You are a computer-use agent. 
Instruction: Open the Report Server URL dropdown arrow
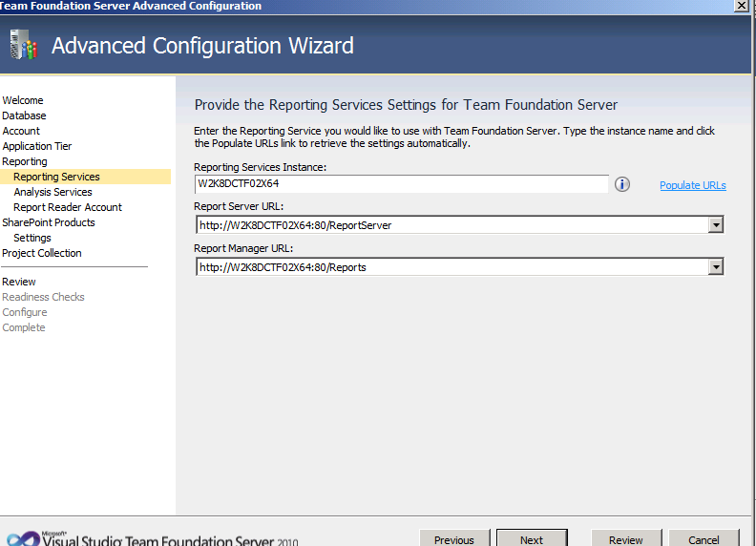pyautogui.click(x=716, y=224)
